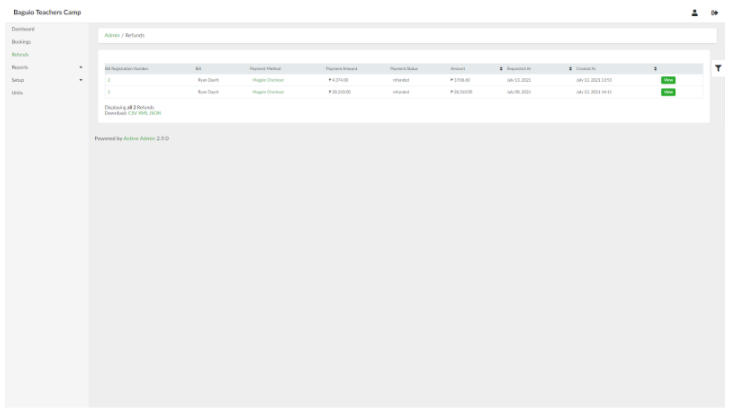Sort by Requested At column arrows

570,68
